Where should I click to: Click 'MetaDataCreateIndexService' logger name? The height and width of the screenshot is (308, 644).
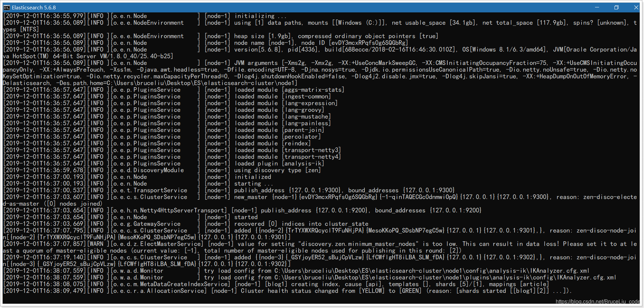184,284
